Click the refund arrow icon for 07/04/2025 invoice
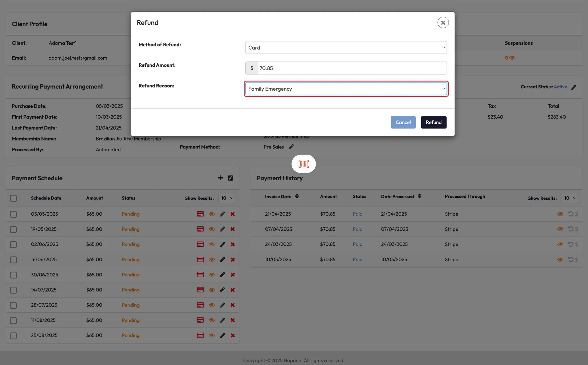The width and height of the screenshot is (588, 365). coord(570,229)
